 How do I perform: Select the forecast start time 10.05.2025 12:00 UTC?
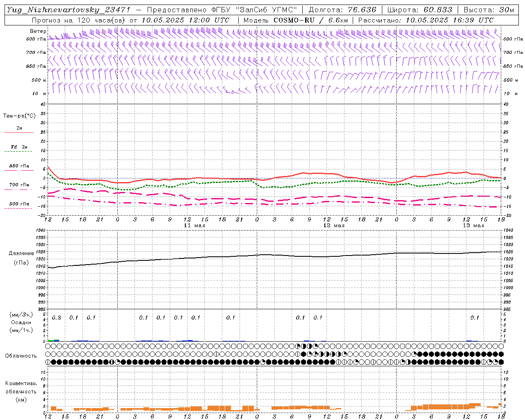coord(185,20)
